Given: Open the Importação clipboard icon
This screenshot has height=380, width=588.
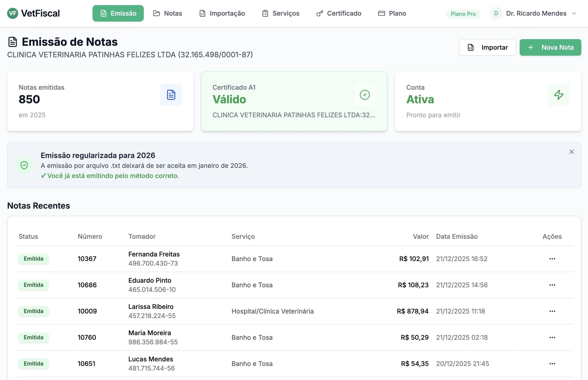Looking at the screenshot, I should pos(202,13).
